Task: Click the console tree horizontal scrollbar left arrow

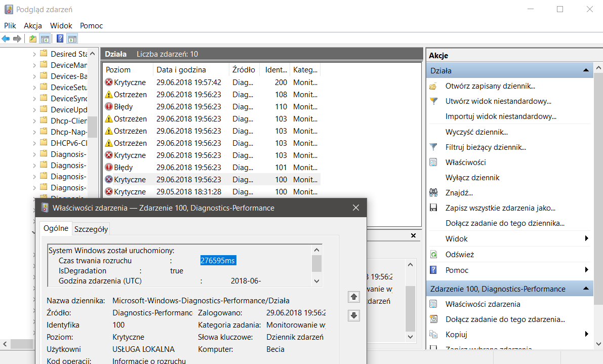Action: point(5,344)
